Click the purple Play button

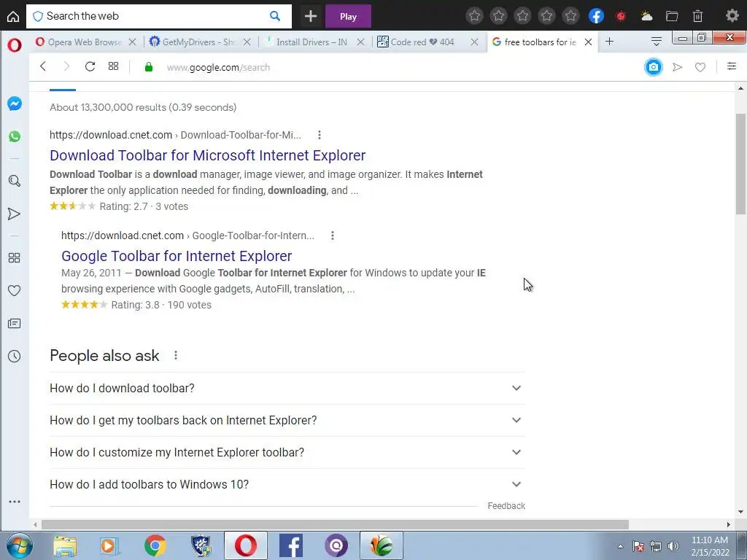[348, 16]
